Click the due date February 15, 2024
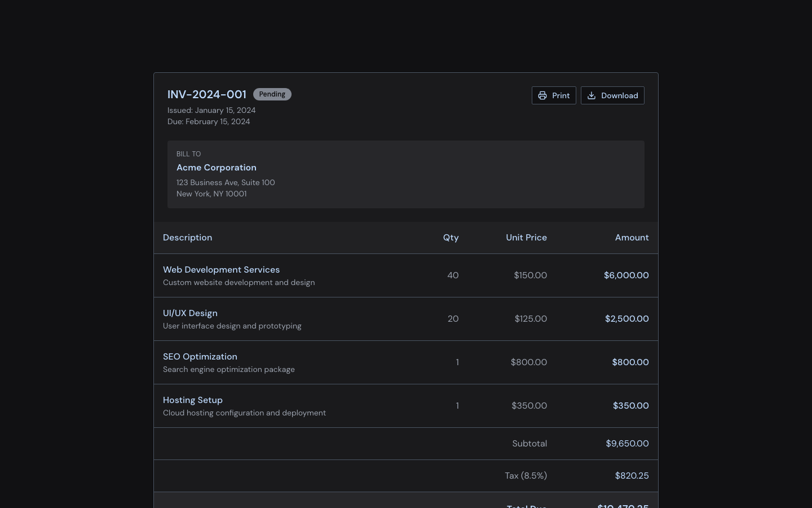812x508 pixels. point(218,121)
